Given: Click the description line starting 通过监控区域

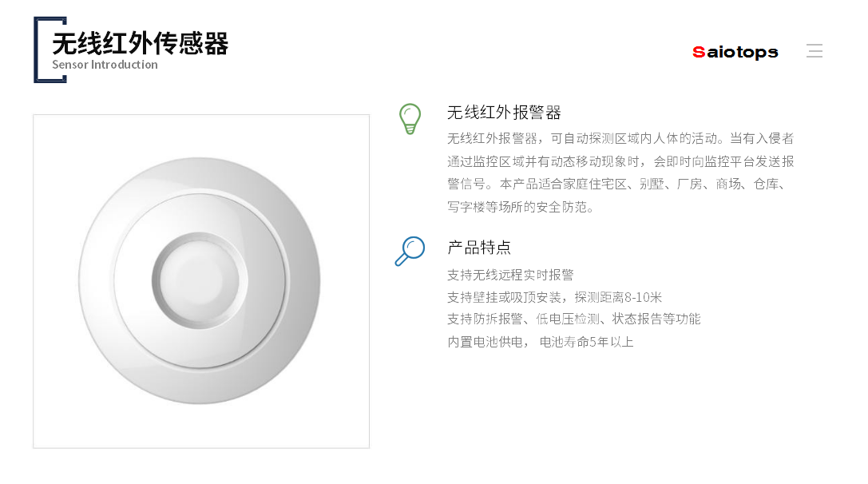Looking at the screenshot, I should pos(620,161).
